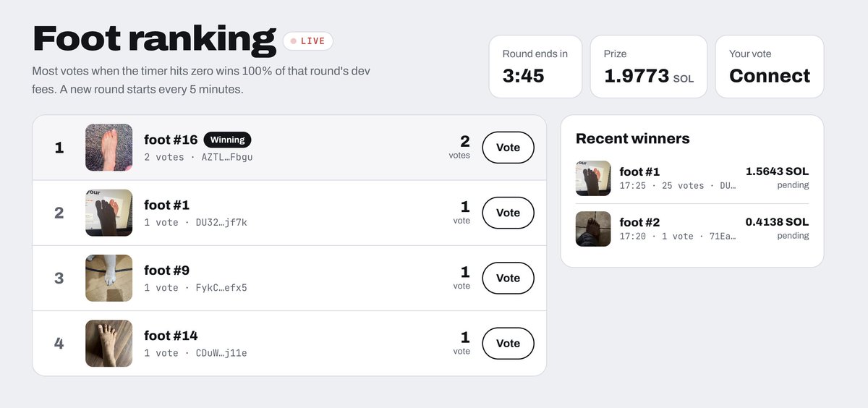Open the 0.4138 SOL pending winner entry
The width and height of the screenshot is (868, 408).
coord(692,229)
